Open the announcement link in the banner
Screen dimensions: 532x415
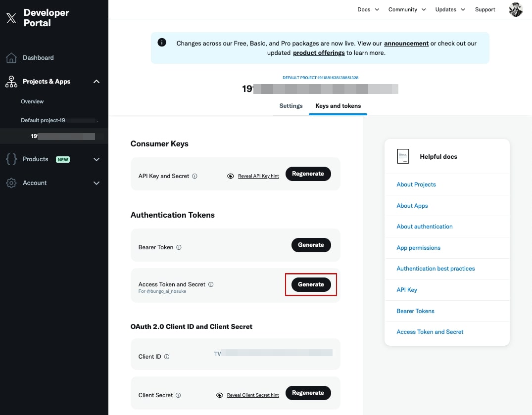(406, 44)
